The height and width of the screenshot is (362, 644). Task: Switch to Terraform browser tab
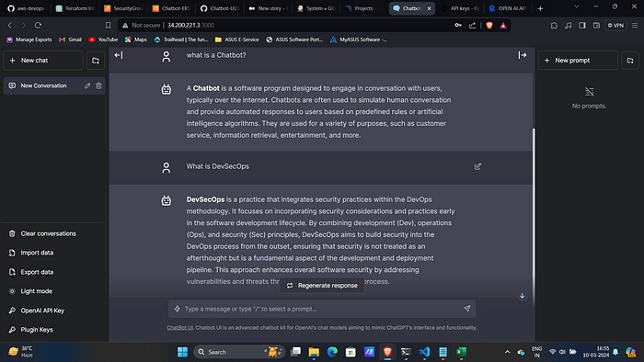75,8
